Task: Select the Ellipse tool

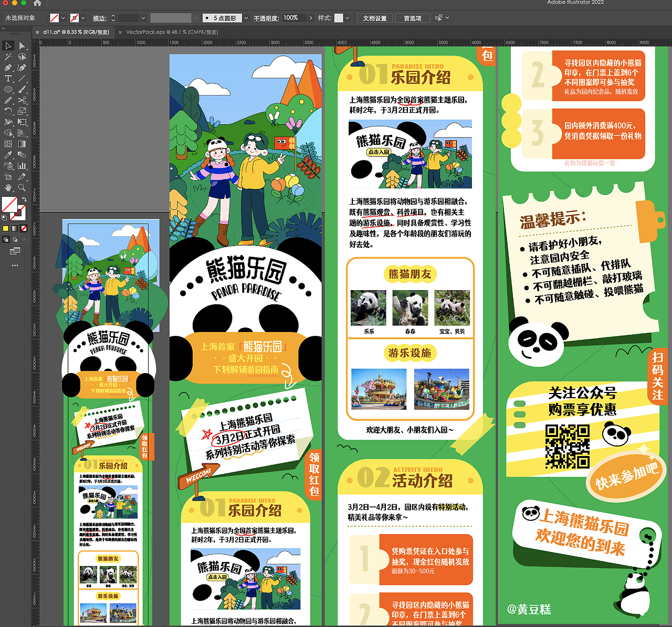Action: pyautogui.click(x=8, y=90)
